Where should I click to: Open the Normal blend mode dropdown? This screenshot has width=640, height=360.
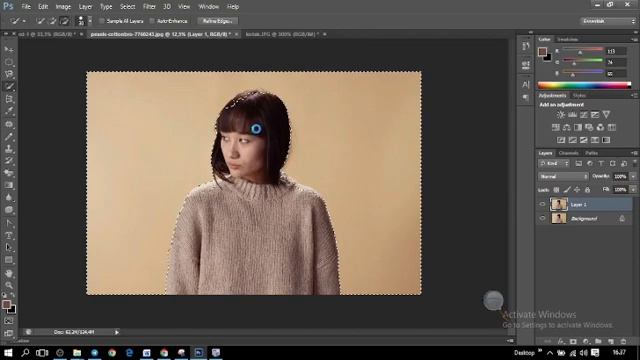coord(564,177)
